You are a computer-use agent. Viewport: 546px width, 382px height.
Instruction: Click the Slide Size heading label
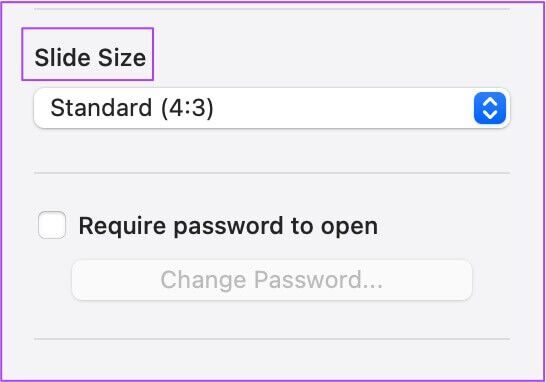pyautogui.click(x=90, y=57)
